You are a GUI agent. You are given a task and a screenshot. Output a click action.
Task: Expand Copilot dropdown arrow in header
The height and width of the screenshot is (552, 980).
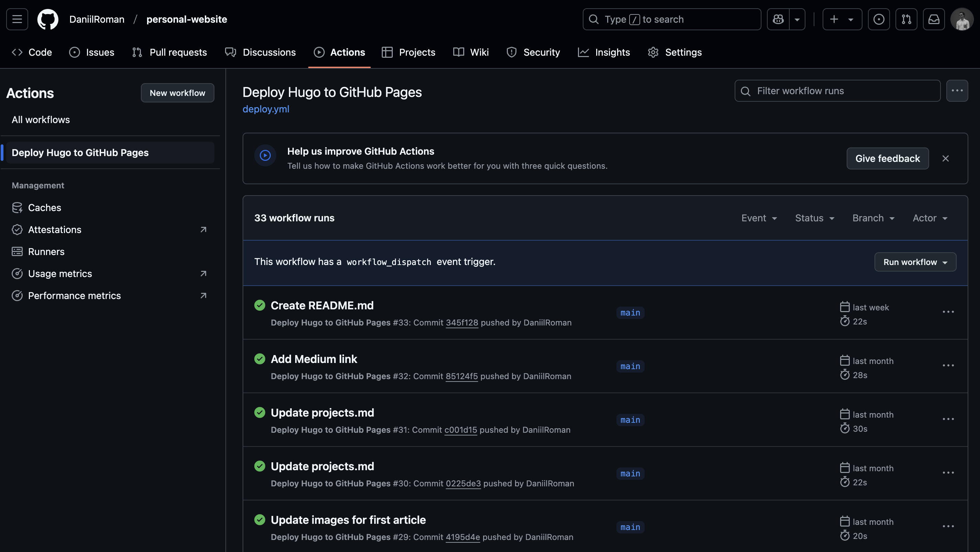point(797,19)
